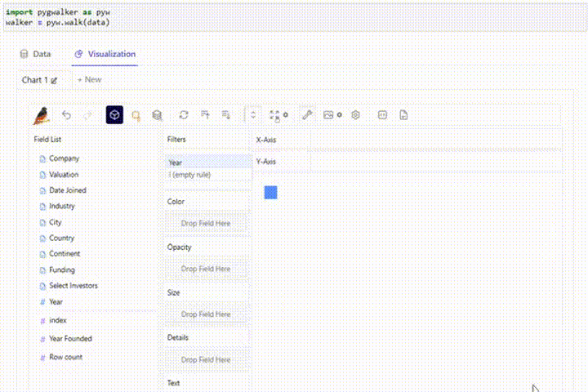Toggle the aggregation cube button
The height and width of the screenshot is (392, 588).
114,115
